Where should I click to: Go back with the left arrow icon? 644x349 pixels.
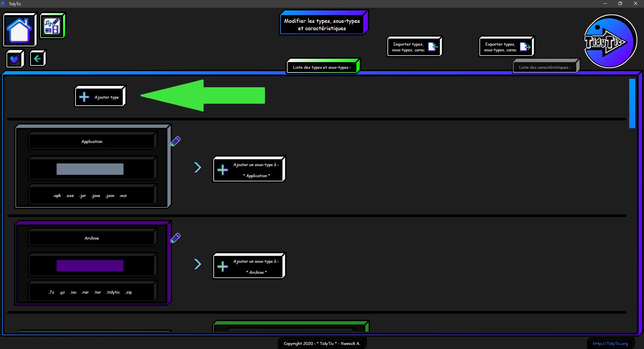tap(38, 59)
